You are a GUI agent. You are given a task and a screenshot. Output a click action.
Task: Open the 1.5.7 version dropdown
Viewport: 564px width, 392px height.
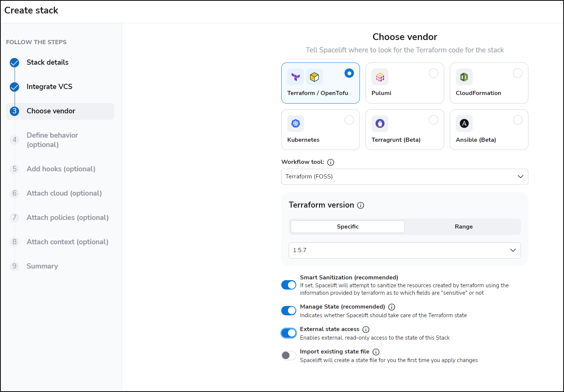click(404, 250)
